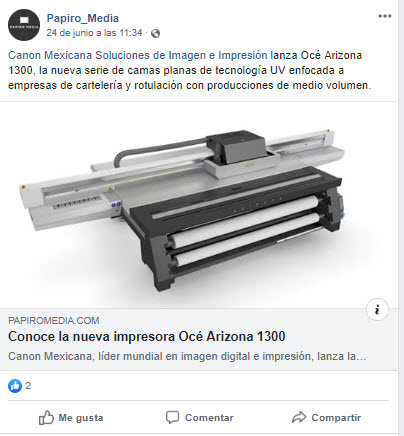Toggle the Me gusta button label
The image size is (404, 436).
[81, 418]
